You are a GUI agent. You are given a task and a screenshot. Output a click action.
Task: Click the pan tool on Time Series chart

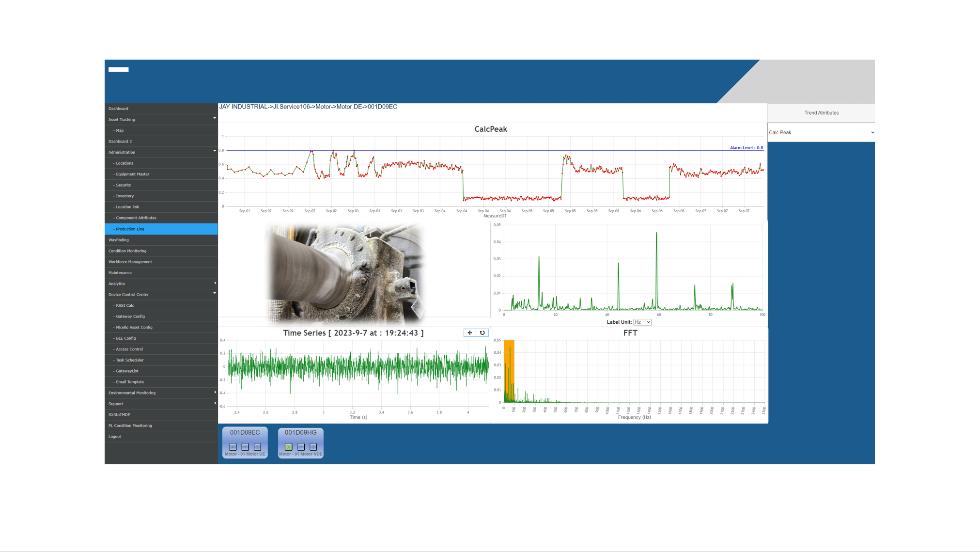click(469, 333)
